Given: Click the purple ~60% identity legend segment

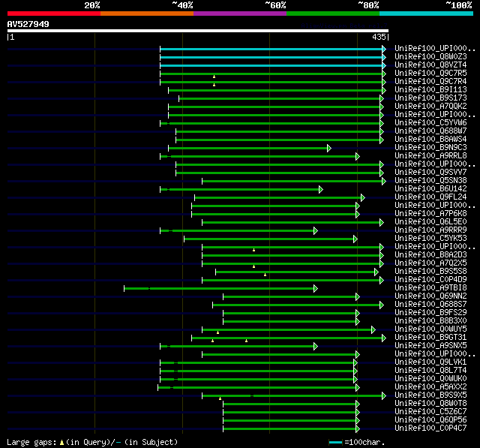Looking at the screenshot, I should point(240,14).
